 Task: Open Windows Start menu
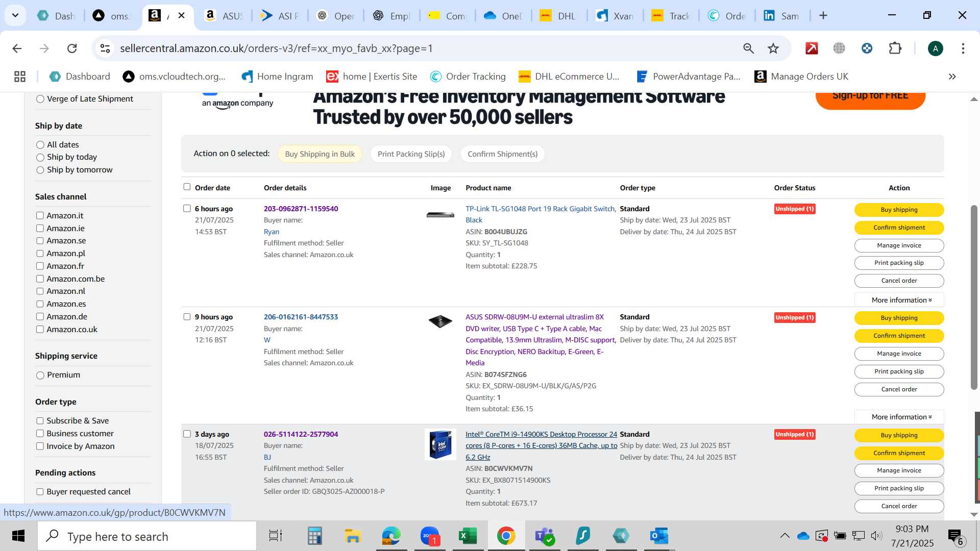(x=18, y=536)
